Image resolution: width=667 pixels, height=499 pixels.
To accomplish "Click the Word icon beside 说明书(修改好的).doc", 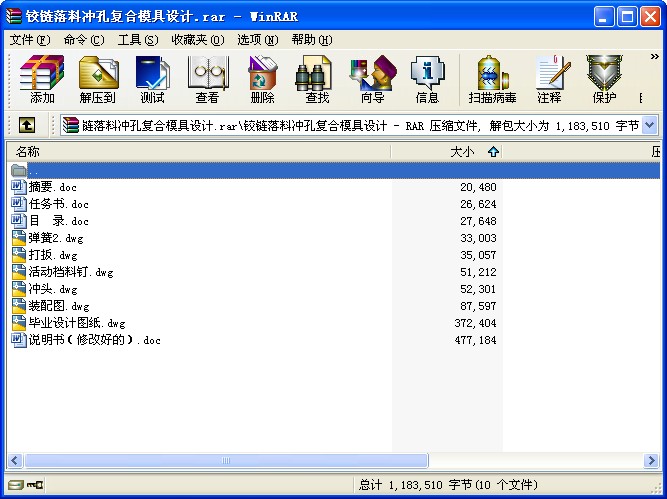I will tap(19, 340).
